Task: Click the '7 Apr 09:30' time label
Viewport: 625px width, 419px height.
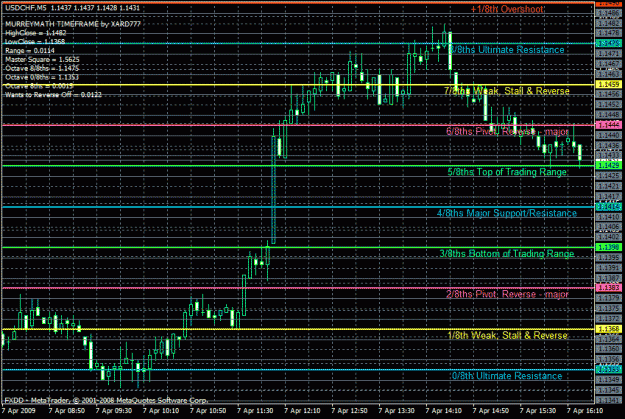Action: coord(114,411)
